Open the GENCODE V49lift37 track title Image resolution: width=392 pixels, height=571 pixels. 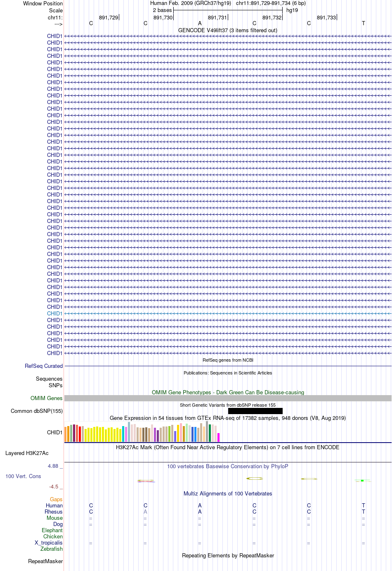coord(228,30)
